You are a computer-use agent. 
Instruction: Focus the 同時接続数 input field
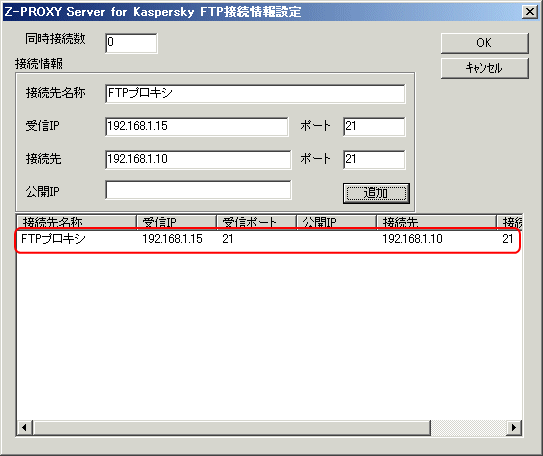tap(131, 43)
